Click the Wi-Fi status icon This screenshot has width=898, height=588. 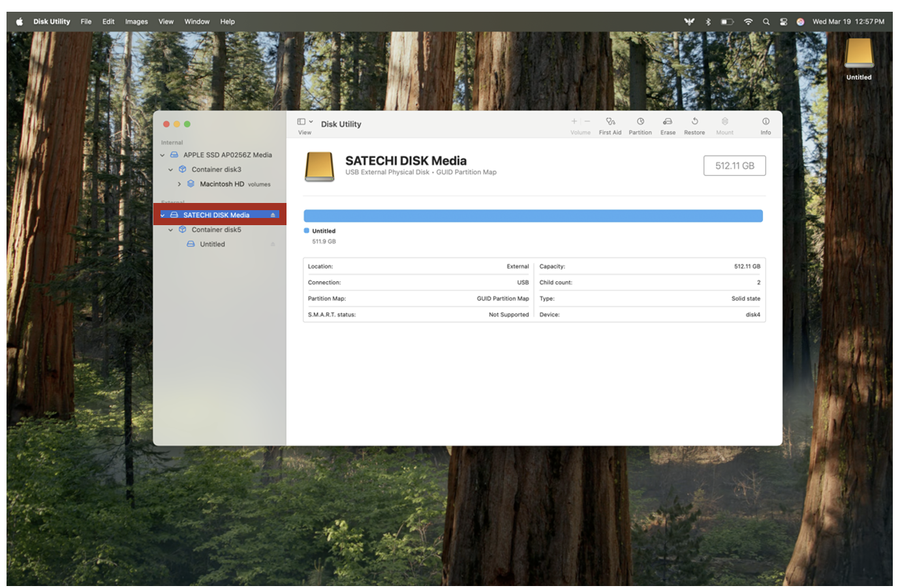coord(748,22)
